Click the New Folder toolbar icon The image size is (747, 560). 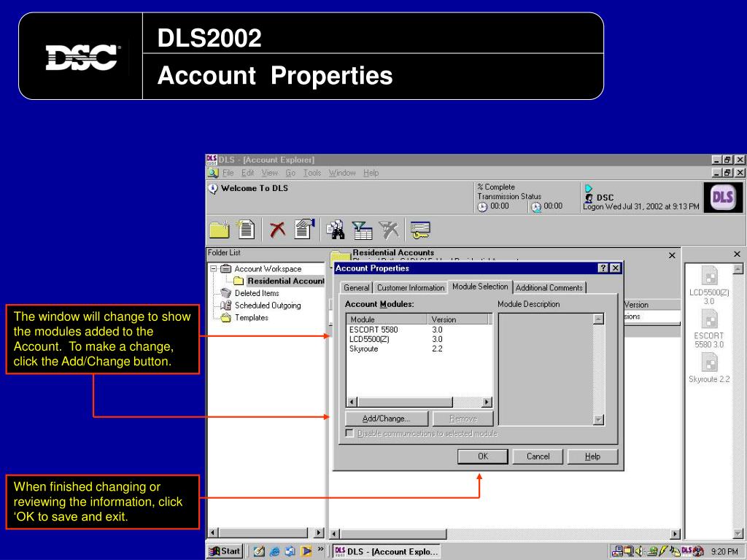[x=219, y=230]
